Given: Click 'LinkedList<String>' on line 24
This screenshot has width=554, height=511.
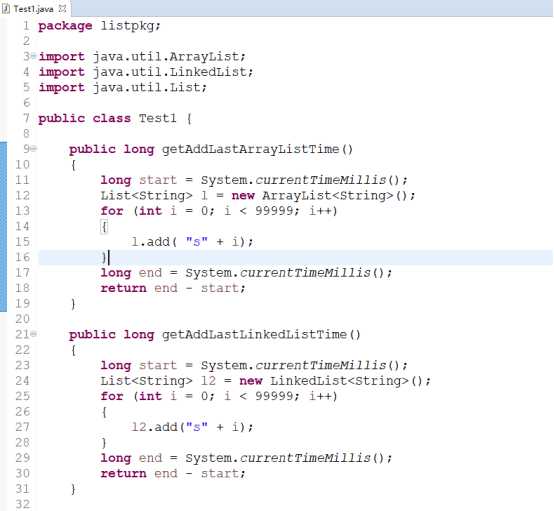Looking at the screenshot, I should [x=339, y=381].
